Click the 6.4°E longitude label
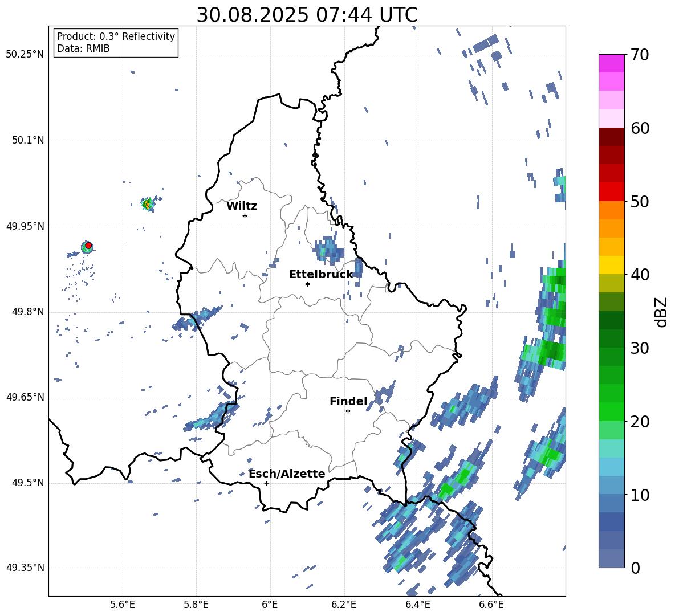This screenshot has width=675, height=616. pyautogui.click(x=417, y=605)
